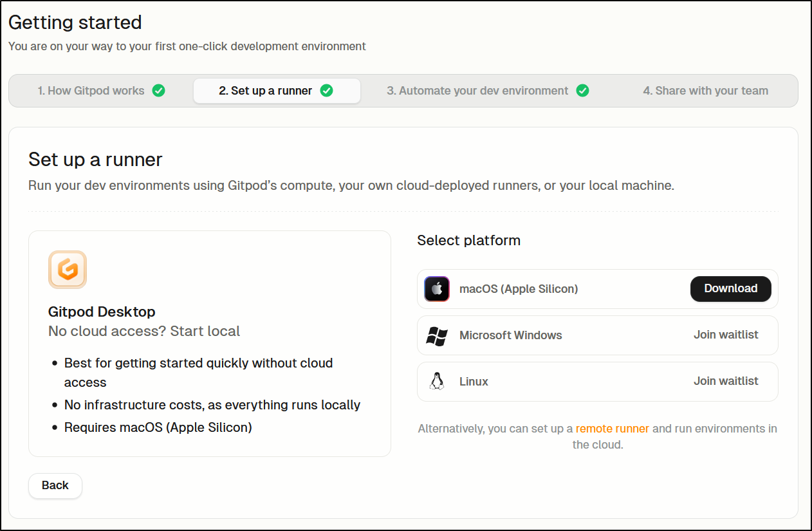Select the macOS (Apple Silicon) platform label
Screen dimensions: 812x531
pyautogui.click(x=519, y=289)
